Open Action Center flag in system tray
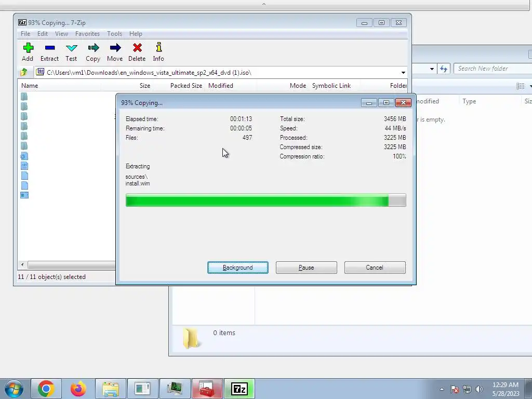Viewport: 532px width, 399px height. click(x=455, y=389)
